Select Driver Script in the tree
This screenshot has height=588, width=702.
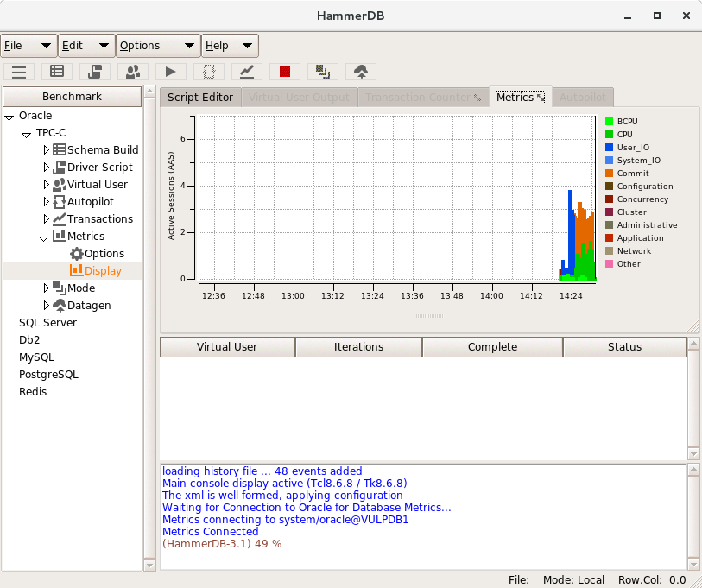(x=100, y=167)
